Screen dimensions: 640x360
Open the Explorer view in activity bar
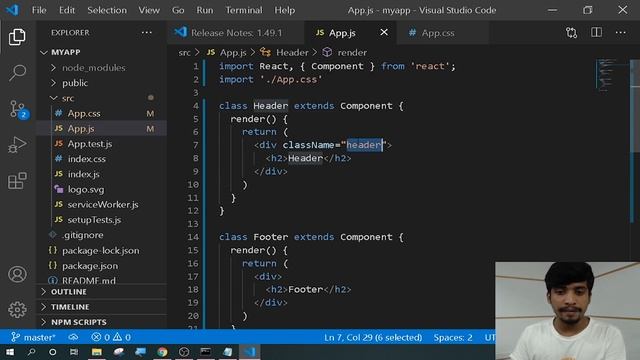coord(17,37)
